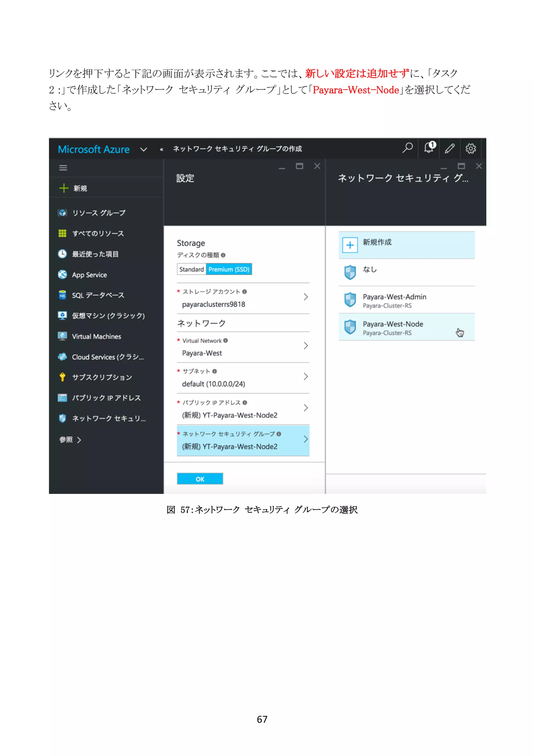
Task: Open リソース グループ cube icon
Action: 63,213
